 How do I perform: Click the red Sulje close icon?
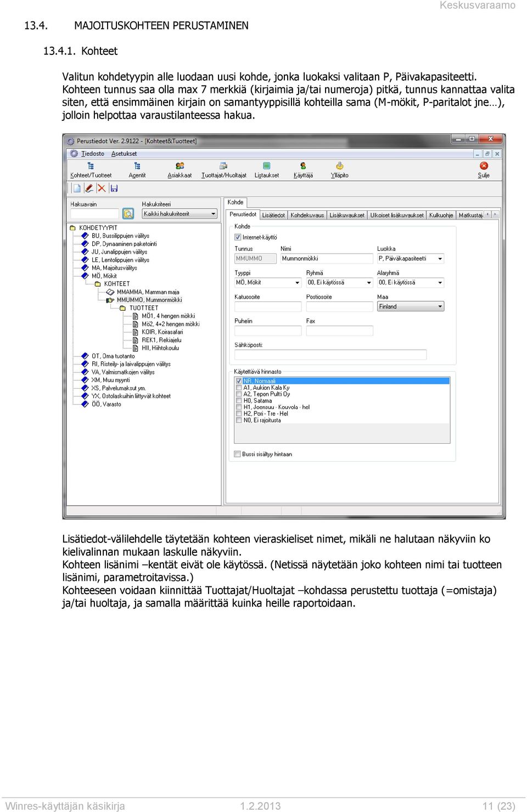coord(484,166)
